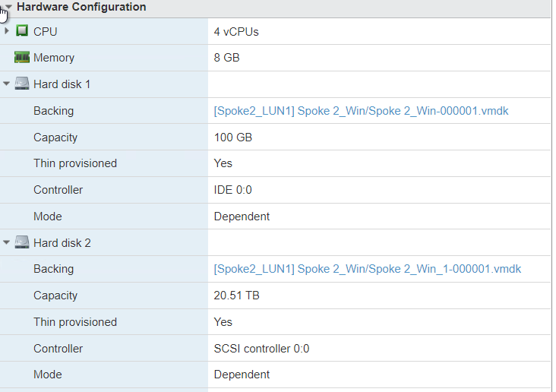The image size is (556, 392).
Task: Click the IDE 0:0 controller value
Action: (232, 190)
